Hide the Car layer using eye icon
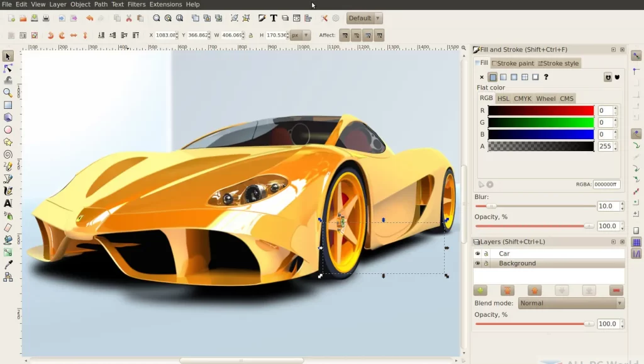The width and height of the screenshot is (644, 364). (x=477, y=254)
